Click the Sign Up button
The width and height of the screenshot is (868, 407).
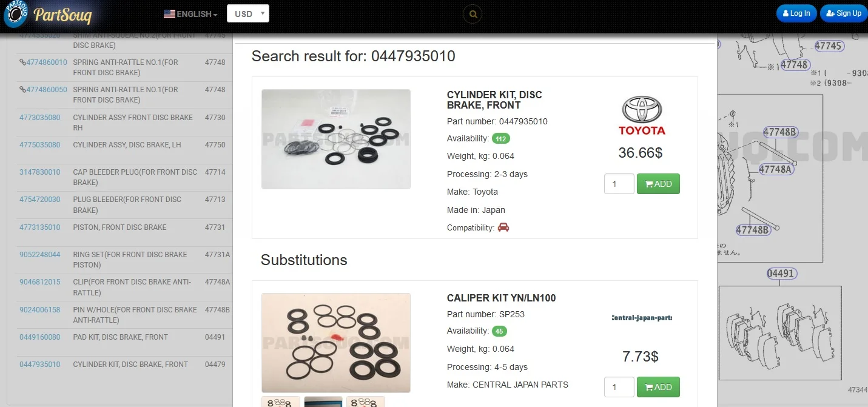pyautogui.click(x=843, y=13)
